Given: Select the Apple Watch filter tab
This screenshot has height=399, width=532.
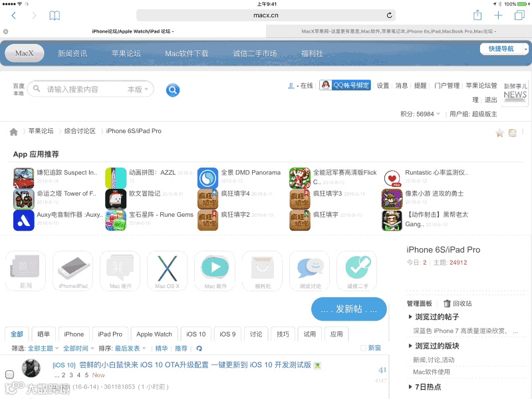Looking at the screenshot, I should click(x=154, y=334).
